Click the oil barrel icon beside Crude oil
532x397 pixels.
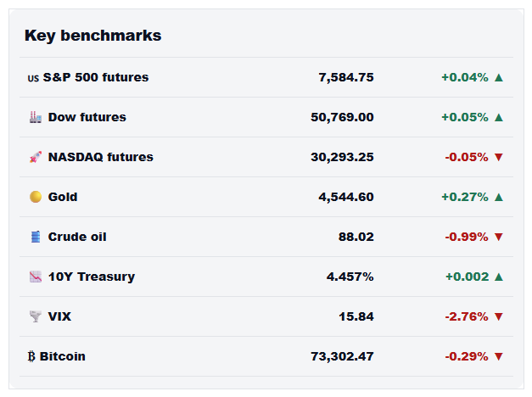(x=36, y=237)
